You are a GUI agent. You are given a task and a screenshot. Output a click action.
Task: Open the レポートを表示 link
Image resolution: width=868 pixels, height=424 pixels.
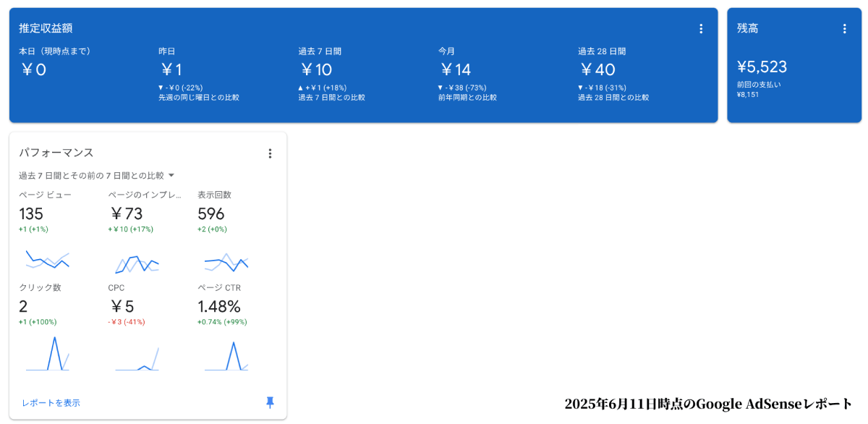tap(51, 403)
